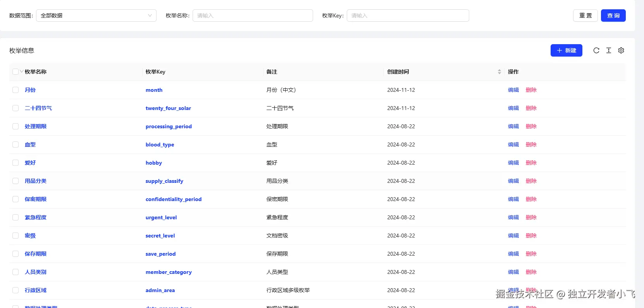Image resolution: width=644 pixels, height=308 pixels.
Task: Check the 密级 row checkbox
Action: point(15,236)
